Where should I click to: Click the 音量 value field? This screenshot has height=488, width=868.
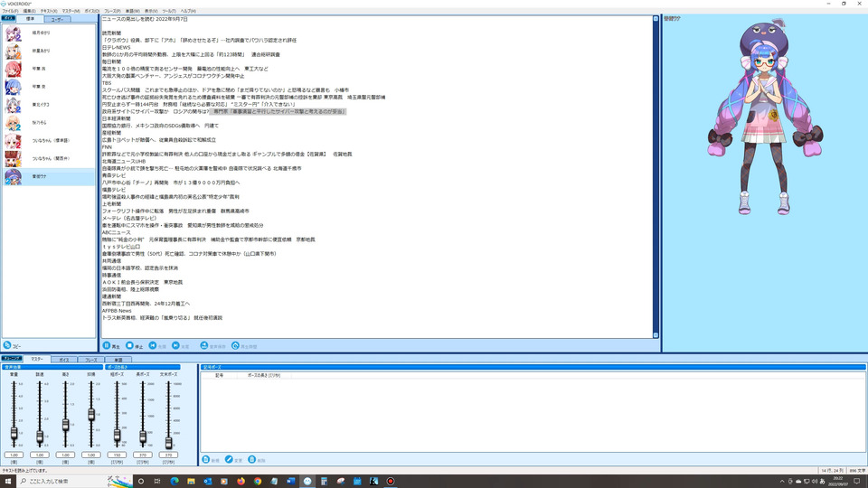point(14,455)
